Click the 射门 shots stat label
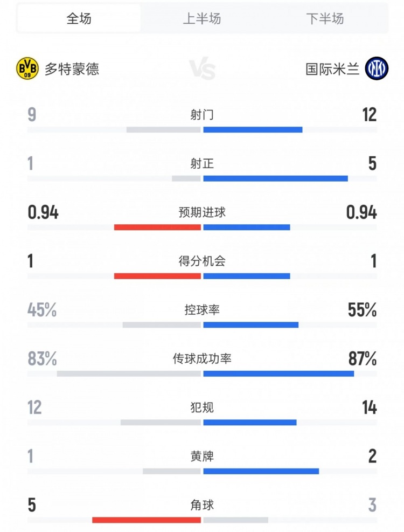404x532 pixels. [202, 115]
